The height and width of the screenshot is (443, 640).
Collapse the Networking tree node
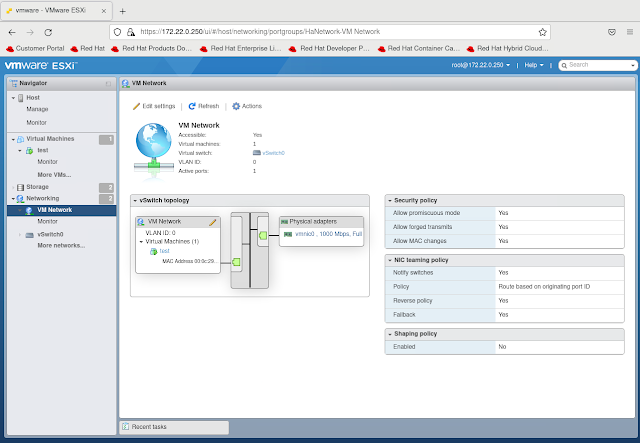pos(13,199)
